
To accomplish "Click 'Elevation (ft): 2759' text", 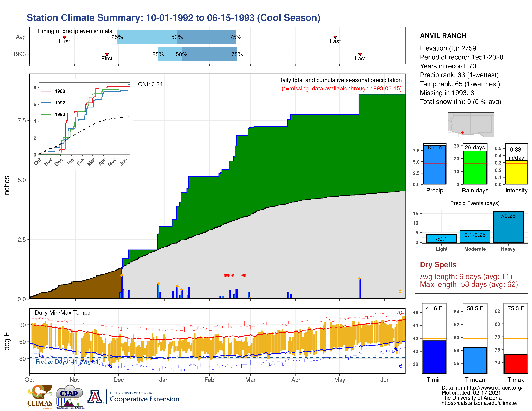I will tap(448, 48).
